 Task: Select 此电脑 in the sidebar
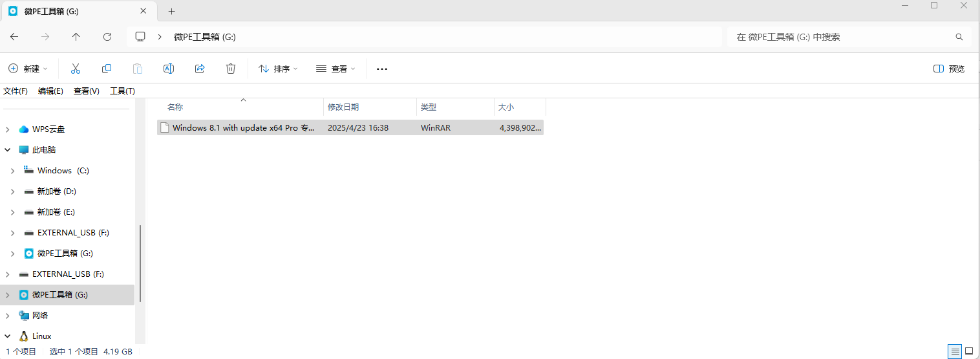44,150
